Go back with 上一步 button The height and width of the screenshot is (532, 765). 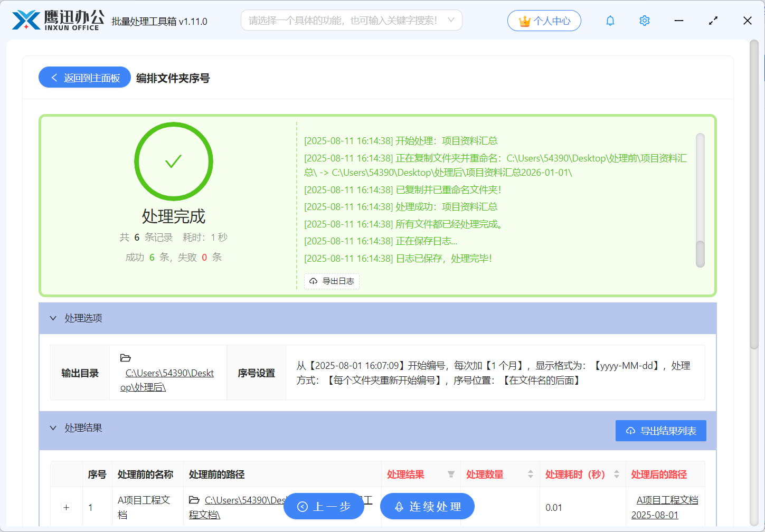(x=324, y=507)
